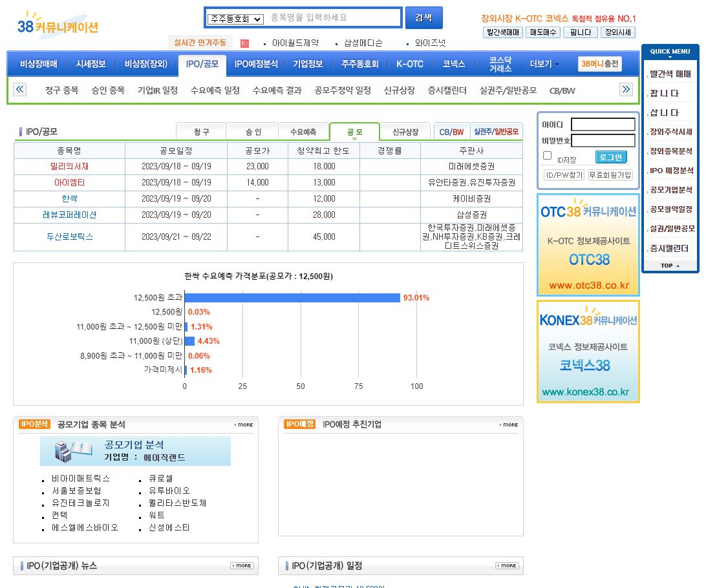
Task: Switch to the 실권주/일반공모 tab
Action: click(x=496, y=132)
